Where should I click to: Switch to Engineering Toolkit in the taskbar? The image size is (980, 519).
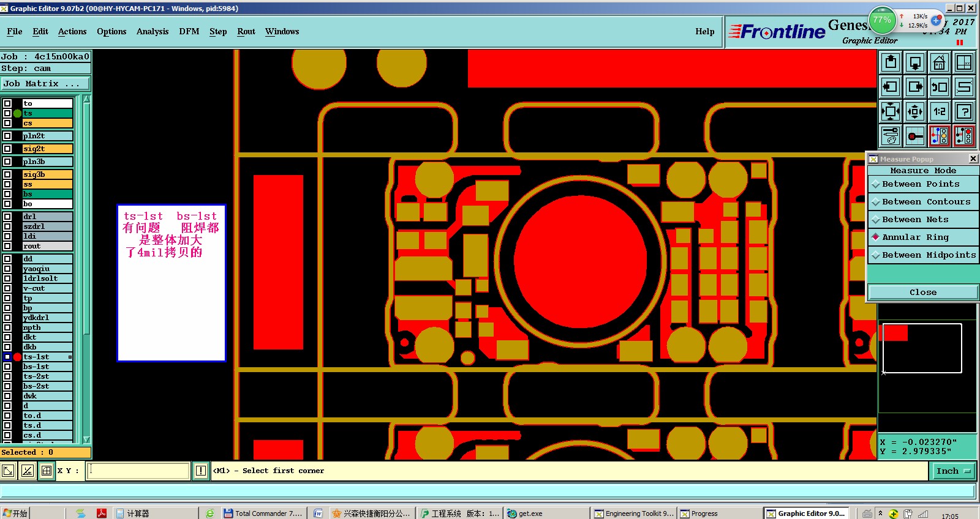[634, 513]
